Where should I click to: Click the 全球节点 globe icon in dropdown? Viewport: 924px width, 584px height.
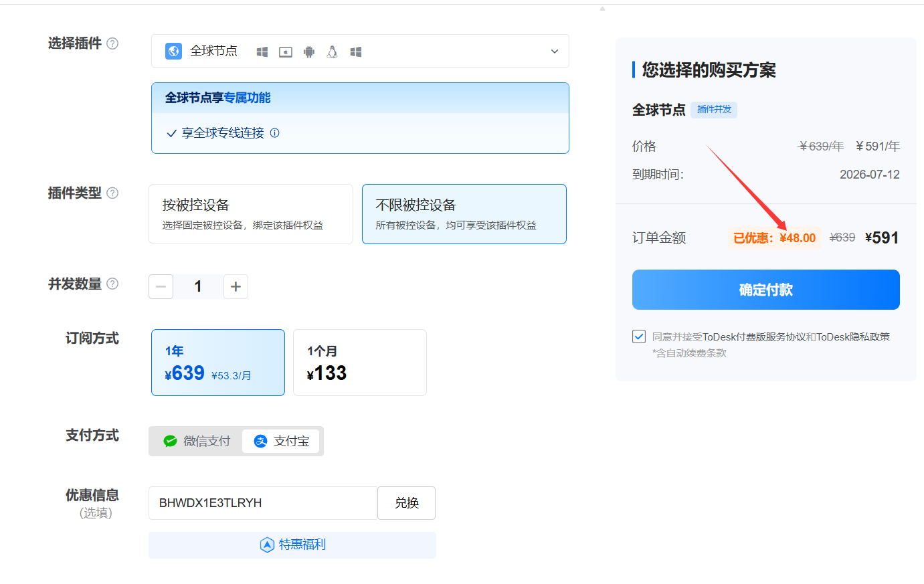click(173, 51)
